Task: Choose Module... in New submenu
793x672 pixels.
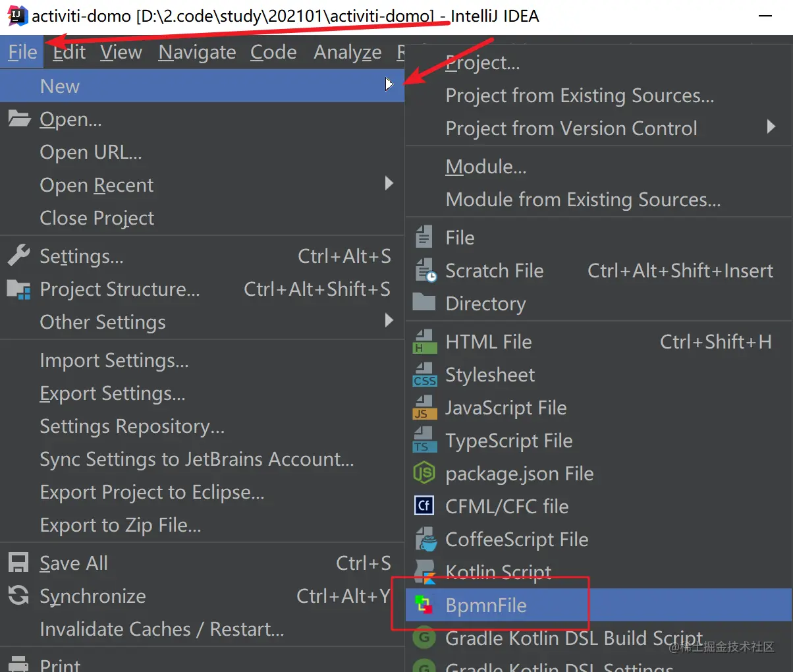Action: click(599, 167)
